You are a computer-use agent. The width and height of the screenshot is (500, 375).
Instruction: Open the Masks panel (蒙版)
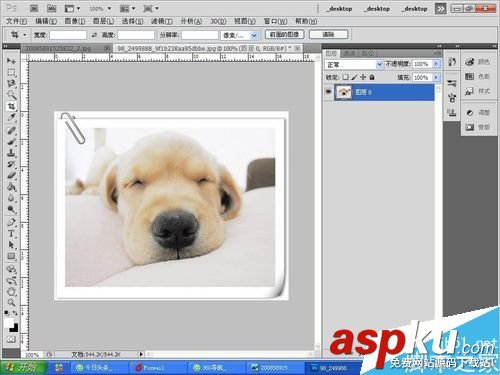[478, 127]
